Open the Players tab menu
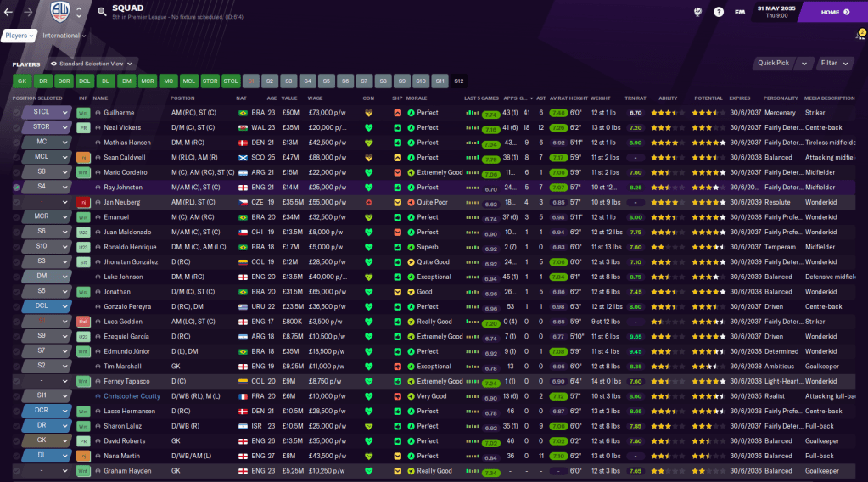 [20, 36]
